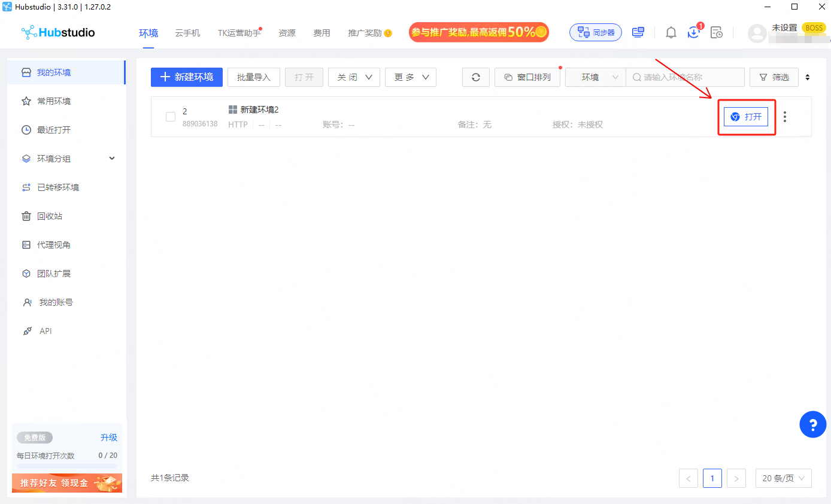Click the multi-screen monitor icon in header
Viewport: 831px width, 504px height.
coord(638,32)
